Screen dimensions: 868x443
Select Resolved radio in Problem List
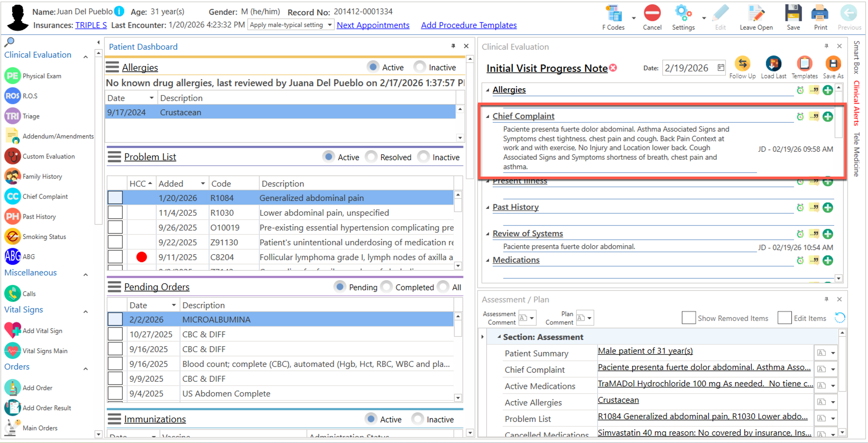click(x=371, y=157)
